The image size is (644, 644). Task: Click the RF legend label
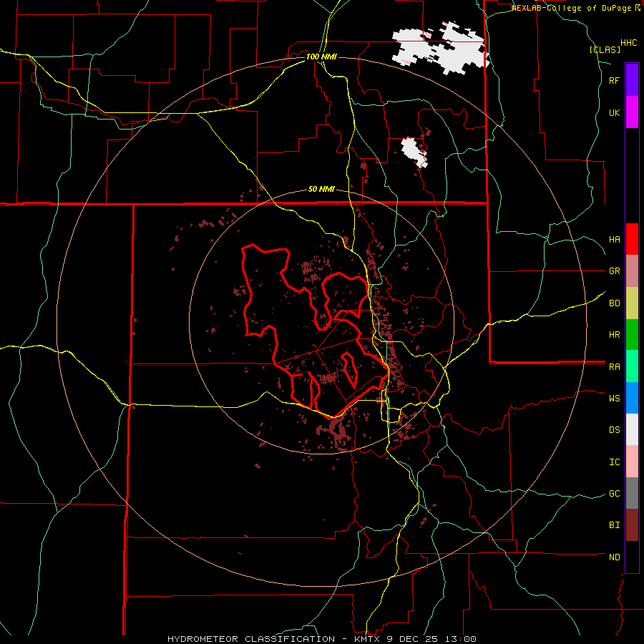click(614, 80)
